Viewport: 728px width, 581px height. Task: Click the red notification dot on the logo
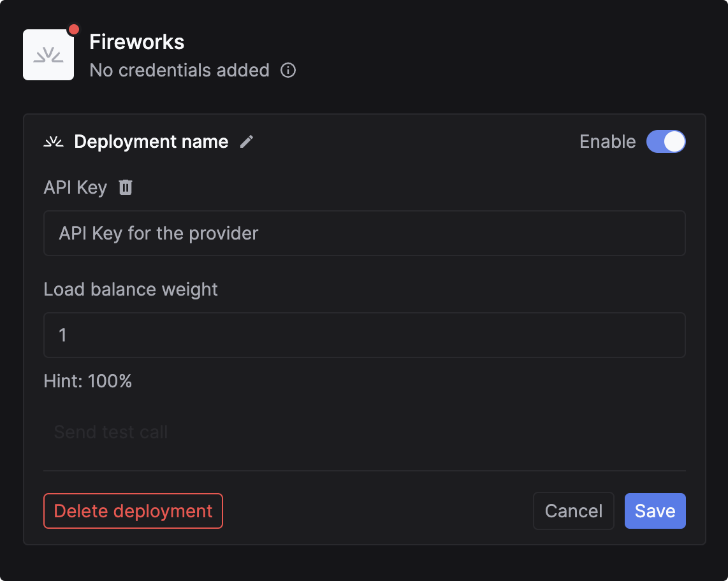click(73, 28)
